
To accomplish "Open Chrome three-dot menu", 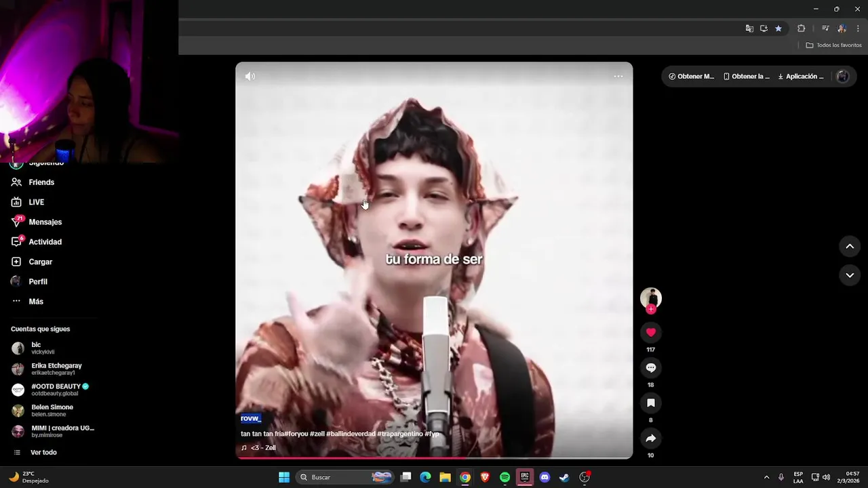I will click(858, 28).
